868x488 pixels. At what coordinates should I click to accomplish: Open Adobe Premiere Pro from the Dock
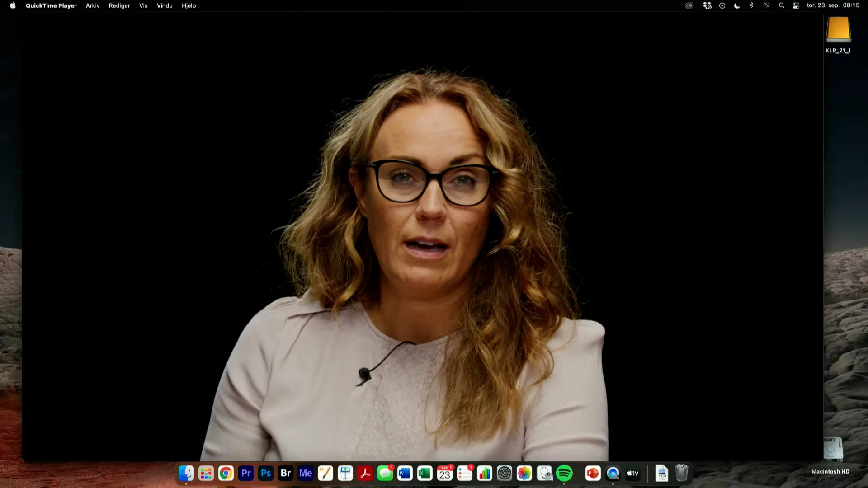tap(246, 473)
